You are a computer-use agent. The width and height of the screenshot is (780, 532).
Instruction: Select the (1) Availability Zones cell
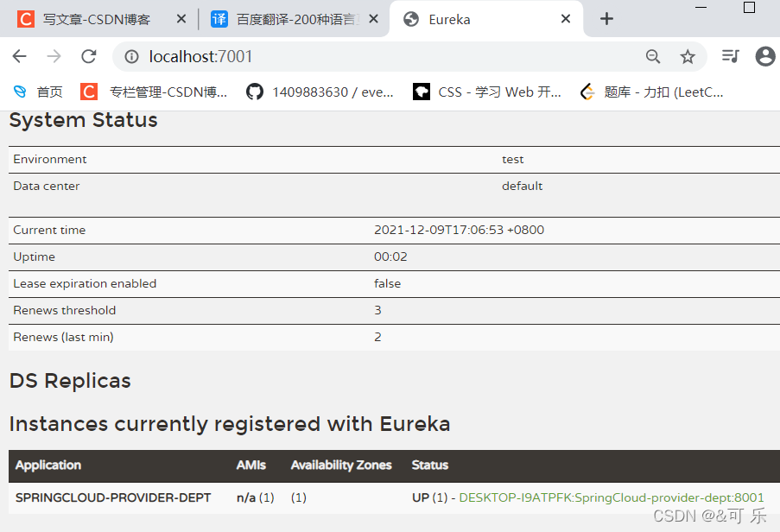(299, 497)
